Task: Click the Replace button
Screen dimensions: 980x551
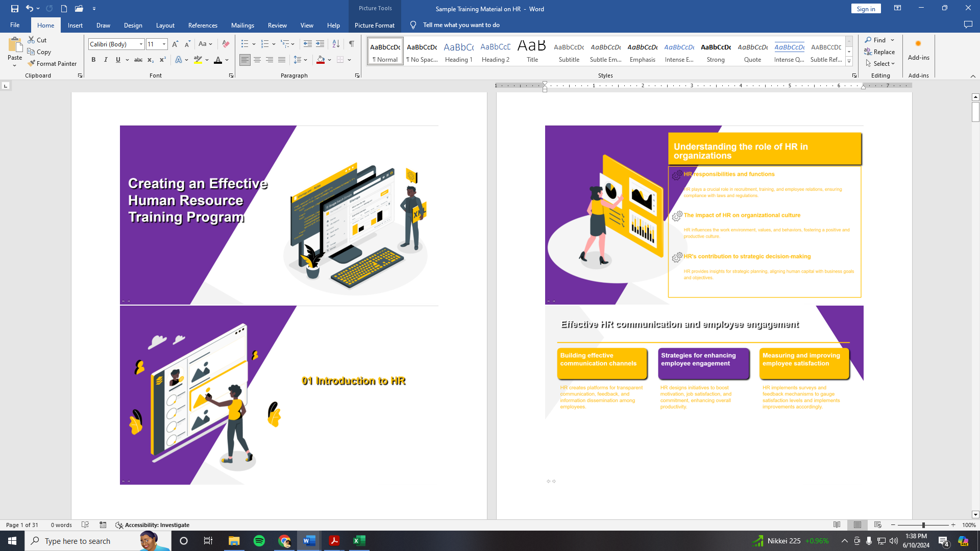Action: (879, 52)
